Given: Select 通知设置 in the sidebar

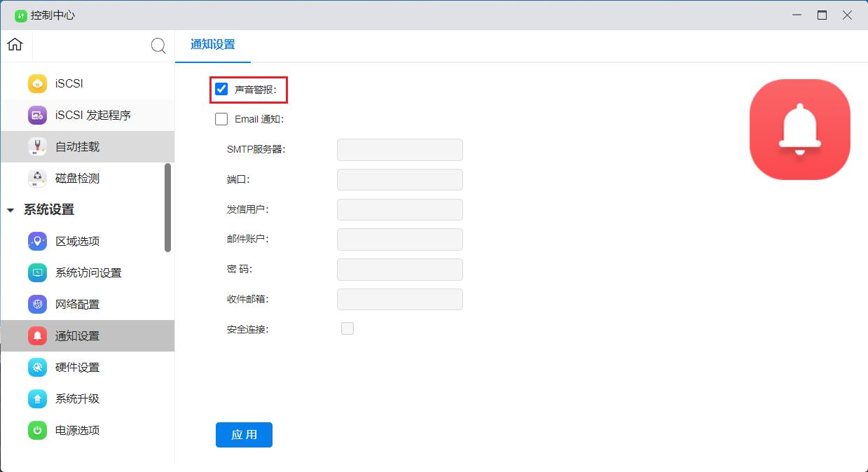Looking at the screenshot, I should (77, 336).
